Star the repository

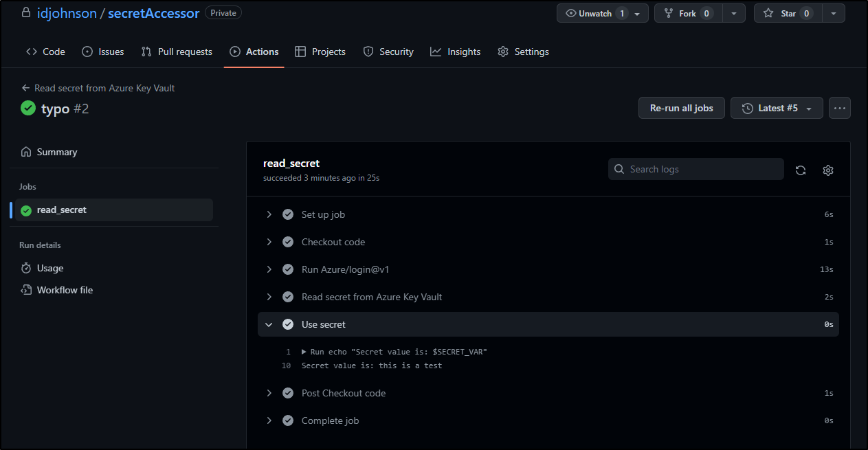pos(788,13)
